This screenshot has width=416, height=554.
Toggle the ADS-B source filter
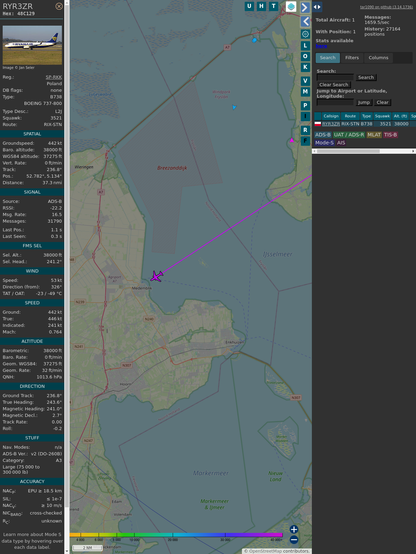[x=323, y=135]
